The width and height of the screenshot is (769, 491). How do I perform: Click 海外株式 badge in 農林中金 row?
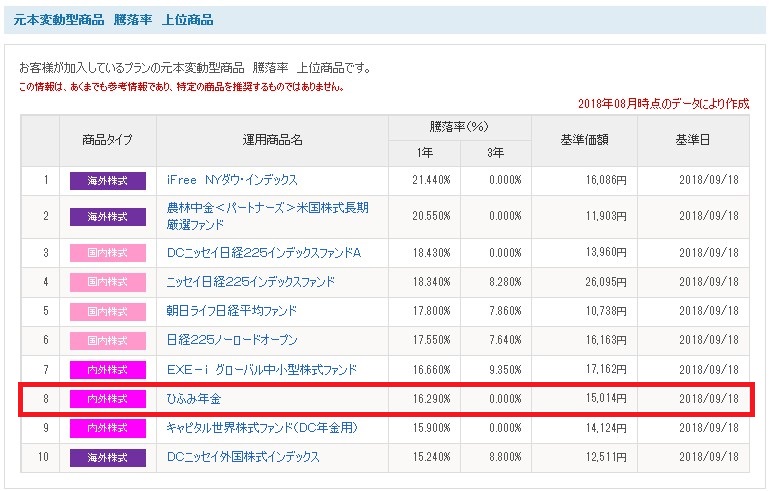pos(108,217)
